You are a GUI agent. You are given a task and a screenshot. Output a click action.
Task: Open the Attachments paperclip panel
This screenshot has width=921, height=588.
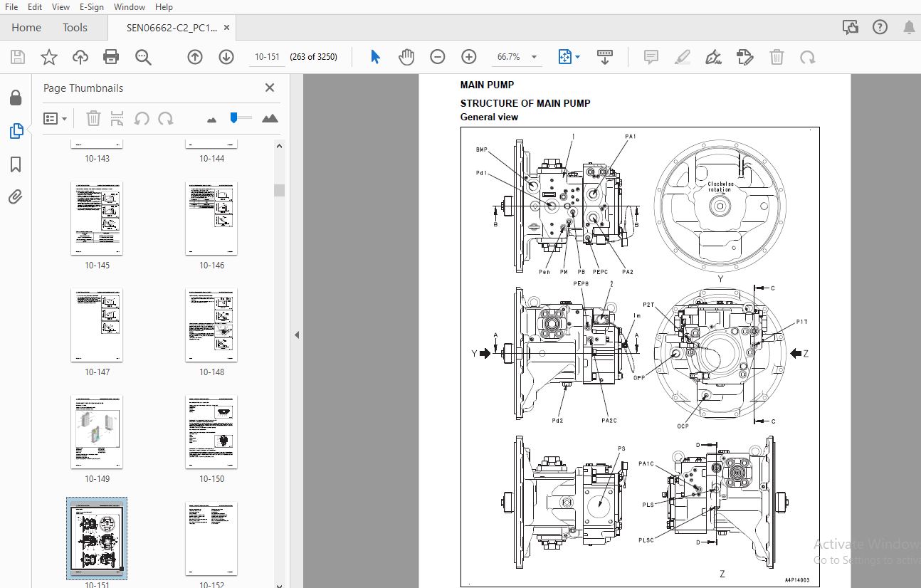point(16,197)
